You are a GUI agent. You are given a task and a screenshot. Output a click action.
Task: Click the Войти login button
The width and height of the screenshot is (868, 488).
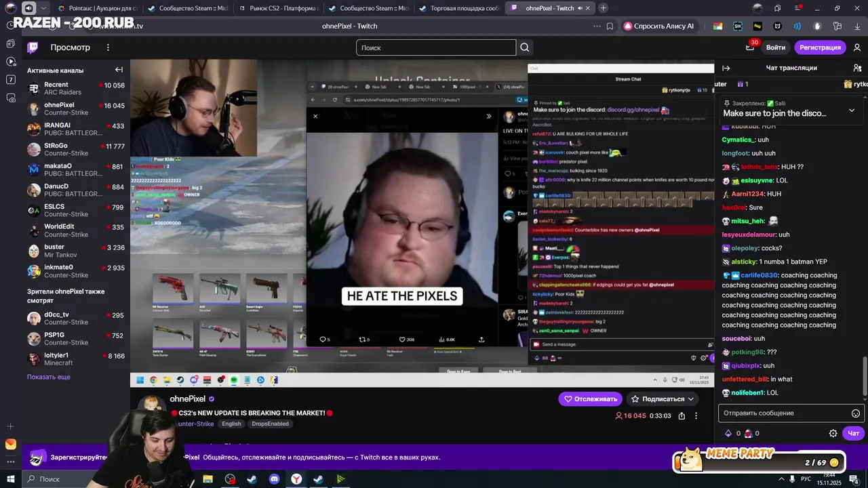(776, 47)
